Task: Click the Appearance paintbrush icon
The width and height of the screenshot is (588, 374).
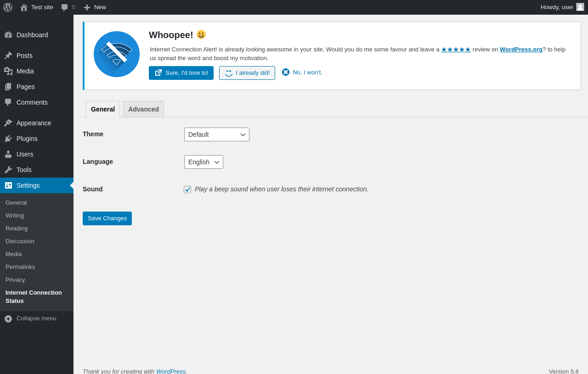Action: [x=8, y=123]
